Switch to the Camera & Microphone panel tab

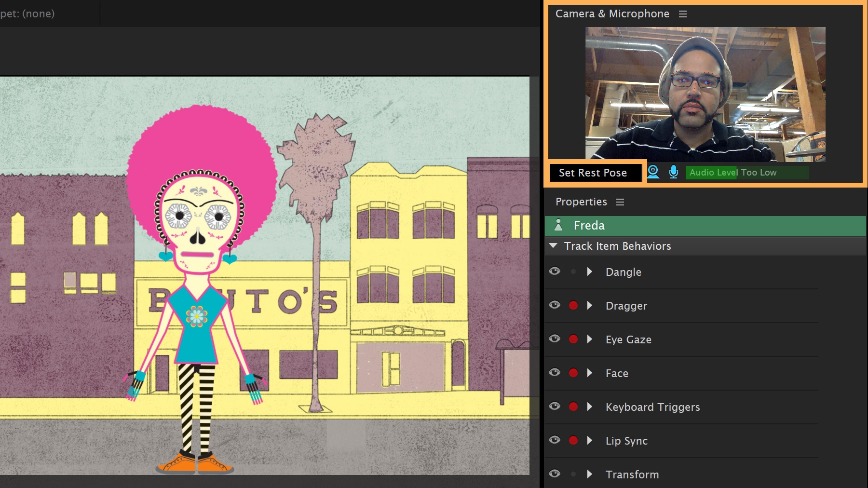click(x=613, y=14)
